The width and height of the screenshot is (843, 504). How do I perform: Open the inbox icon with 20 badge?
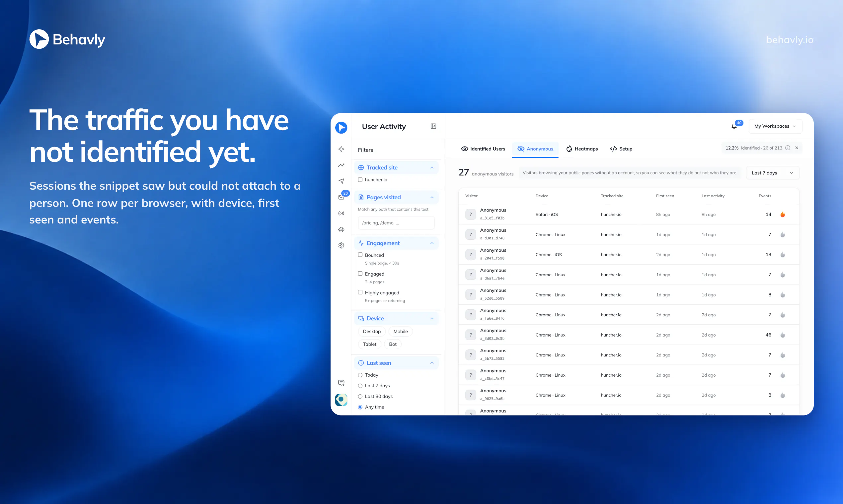point(341,197)
